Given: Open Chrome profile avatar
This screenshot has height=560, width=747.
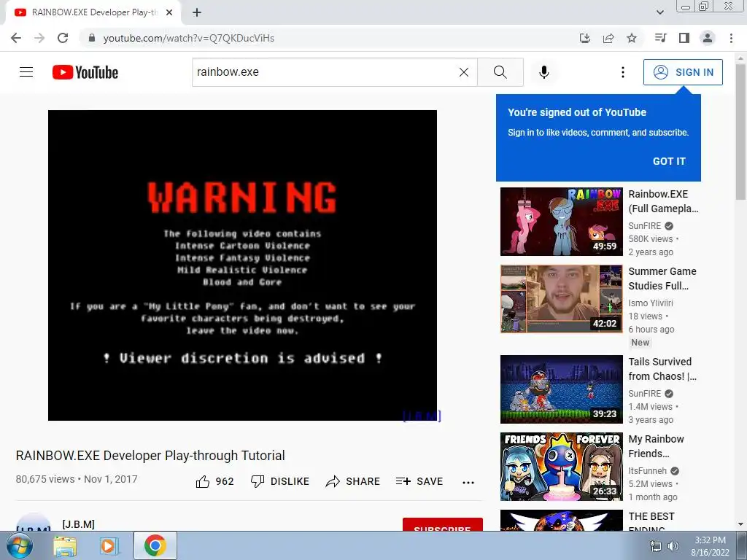Looking at the screenshot, I should pyautogui.click(x=708, y=38).
